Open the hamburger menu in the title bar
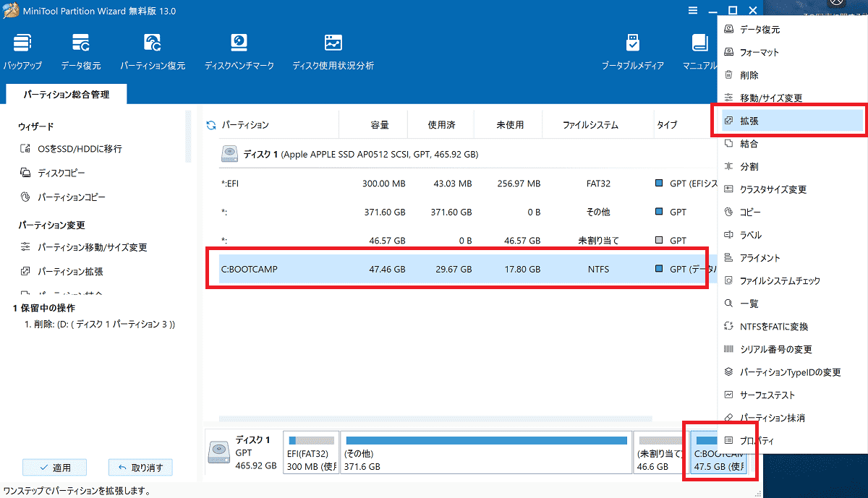 pos(692,11)
